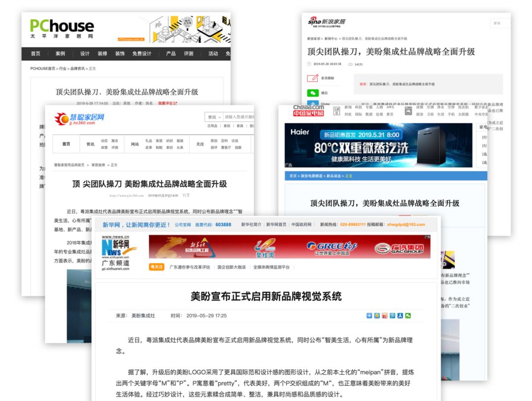Select 网站 section on hc360 nav
The height and width of the screenshot is (401, 532).
click(135, 144)
